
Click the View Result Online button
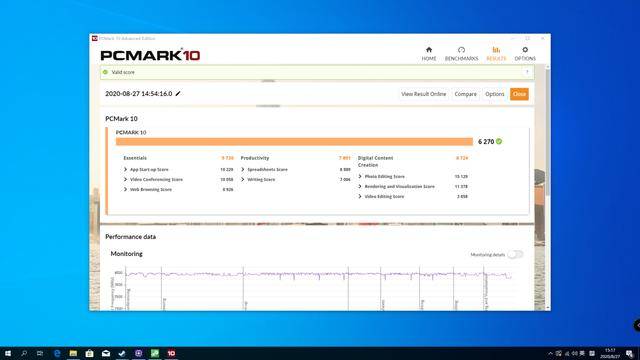coord(423,94)
